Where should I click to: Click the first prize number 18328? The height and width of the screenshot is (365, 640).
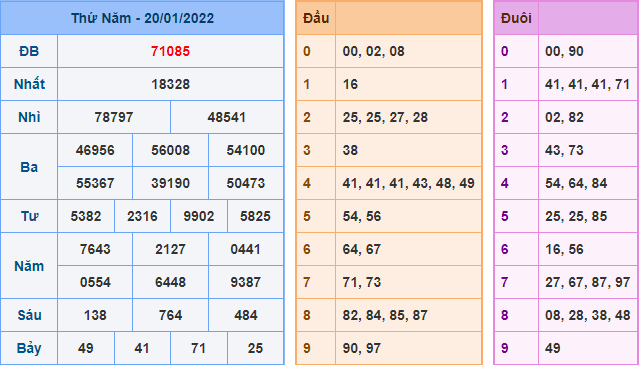pyautogui.click(x=170, y=85)
